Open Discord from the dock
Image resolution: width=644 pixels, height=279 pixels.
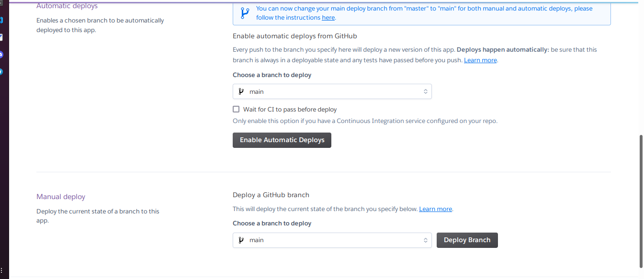point(1,55)
